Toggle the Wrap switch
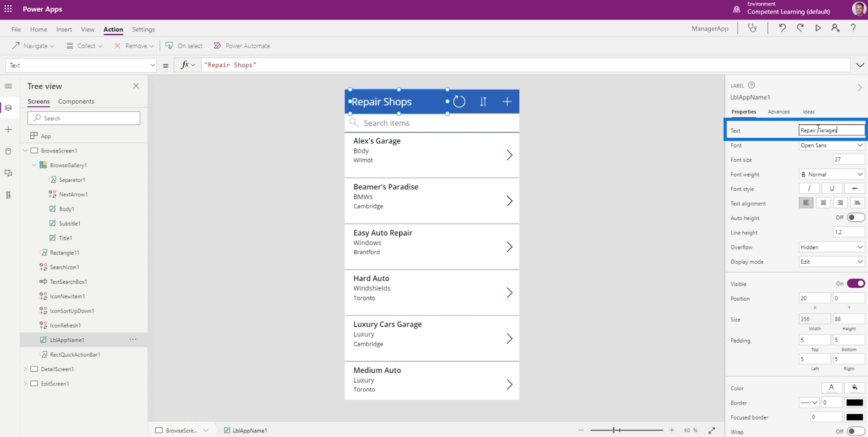 tap(856, 432)
